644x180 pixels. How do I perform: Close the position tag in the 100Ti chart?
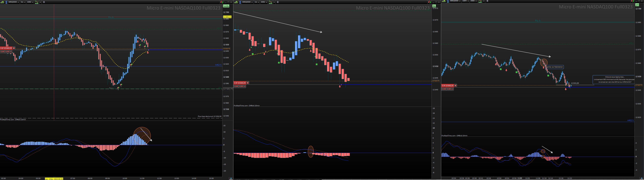tap(455, 86)
